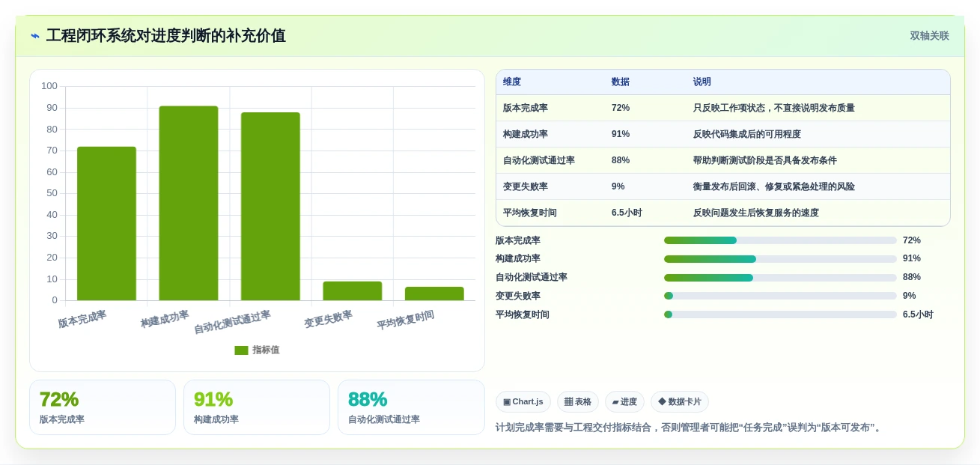980x465 pixels.
Task: Click the 72% 版本完成率 stat card
Action: 103,407
